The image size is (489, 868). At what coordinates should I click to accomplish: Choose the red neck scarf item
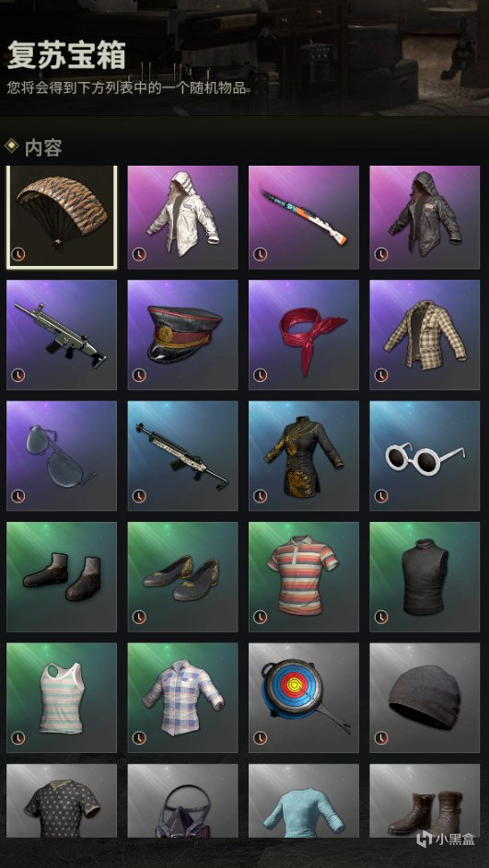304,334
